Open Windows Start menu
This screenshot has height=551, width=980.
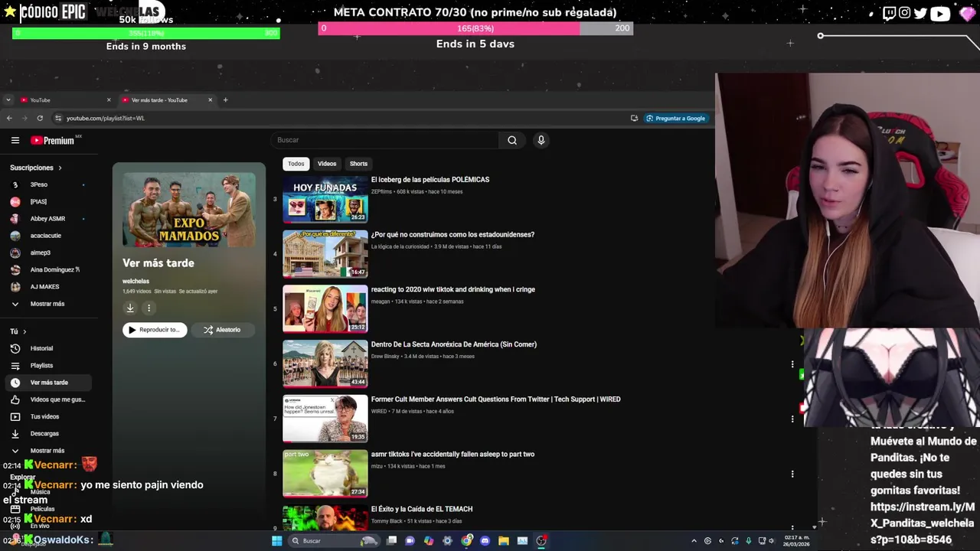pyautogui.click(x=276, y=540)
